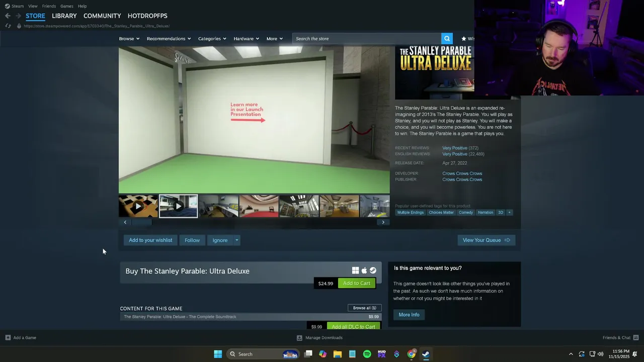Open Task View in the taskbar
Image resolution: width=644 pixels, height=362 pixels.
tap(308, 354)
